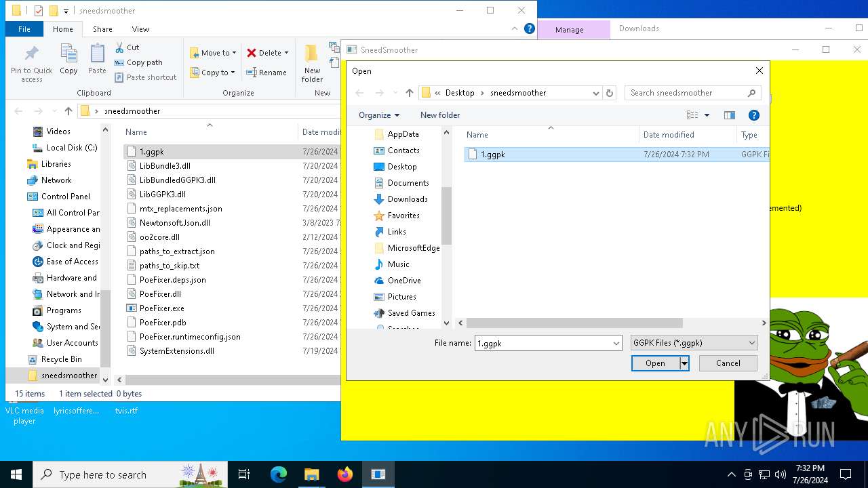Collapse the Explorer ribbon chevron
Image resolution: width=868 pixels, height=488 pixels.
(515, 28)
